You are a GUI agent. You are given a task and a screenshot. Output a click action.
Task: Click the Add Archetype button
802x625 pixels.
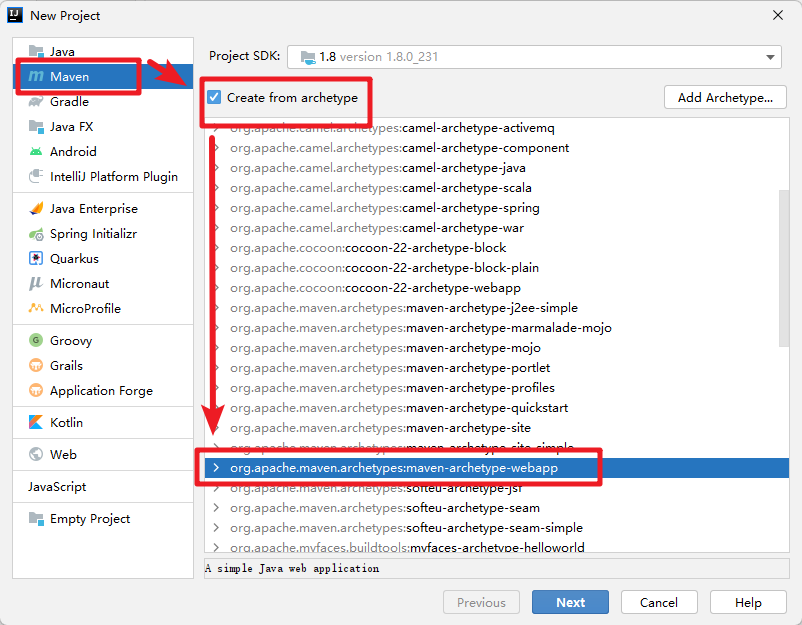point(725,97)
